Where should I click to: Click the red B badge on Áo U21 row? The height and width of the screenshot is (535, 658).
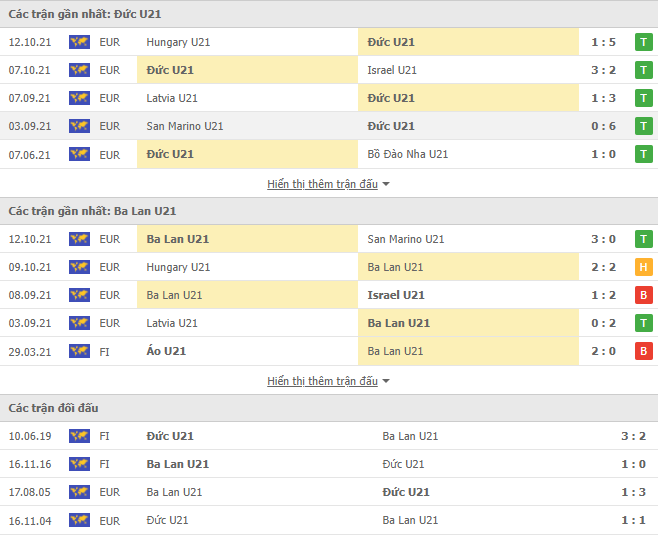tap(644, 351)
